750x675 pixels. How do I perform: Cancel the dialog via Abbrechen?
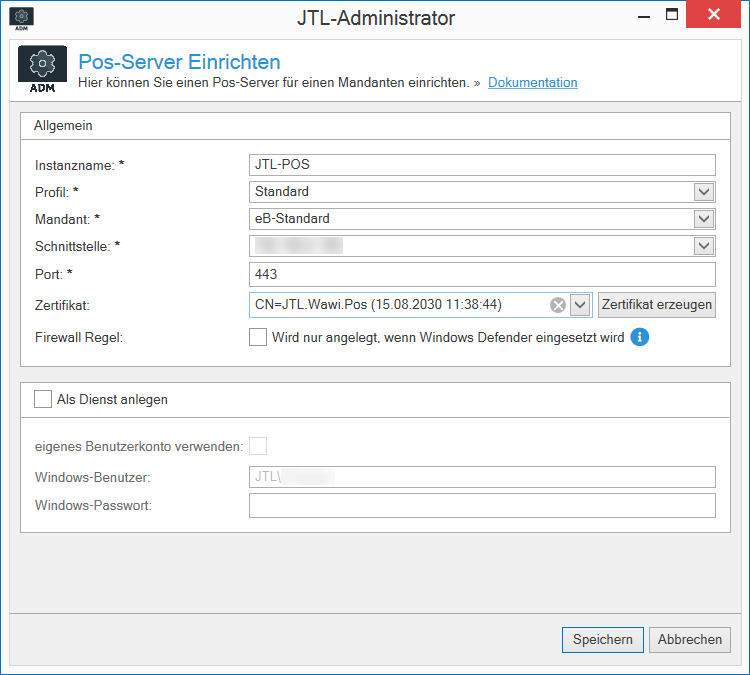pyautogui.click(x=690, y=640)
